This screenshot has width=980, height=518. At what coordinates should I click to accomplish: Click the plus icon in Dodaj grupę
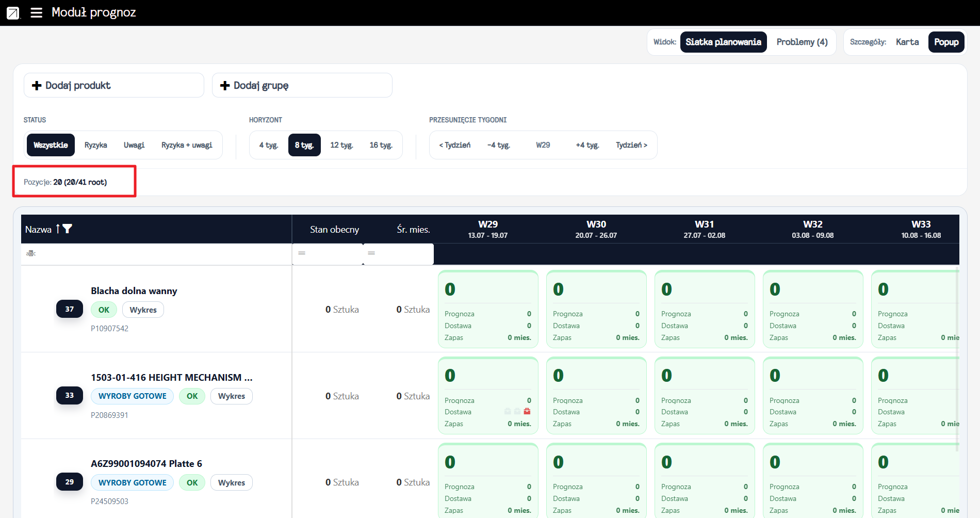[225, 86]
